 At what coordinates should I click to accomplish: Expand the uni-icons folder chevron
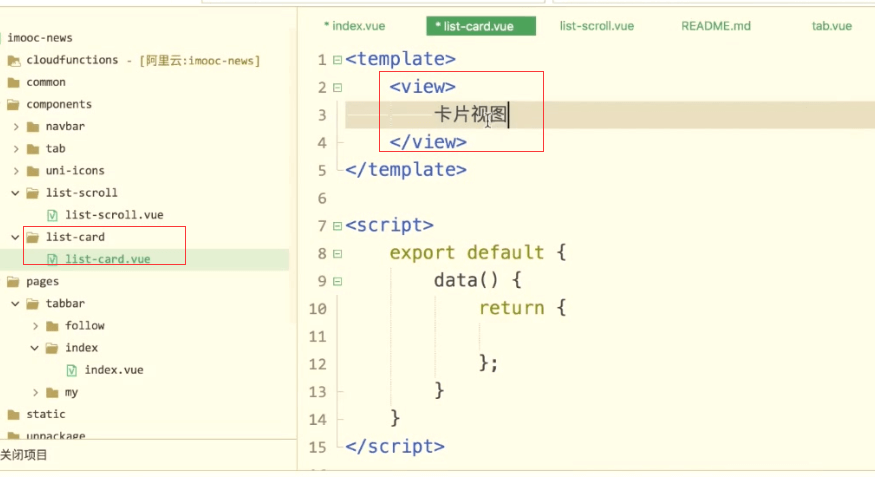(x=16, y=171)
